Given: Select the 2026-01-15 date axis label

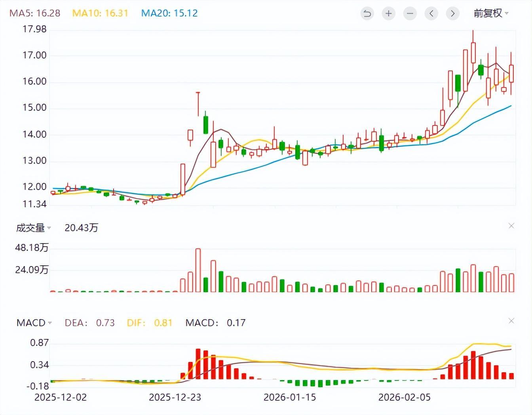Looking at the screenshot, I should [x=289, y=397].
